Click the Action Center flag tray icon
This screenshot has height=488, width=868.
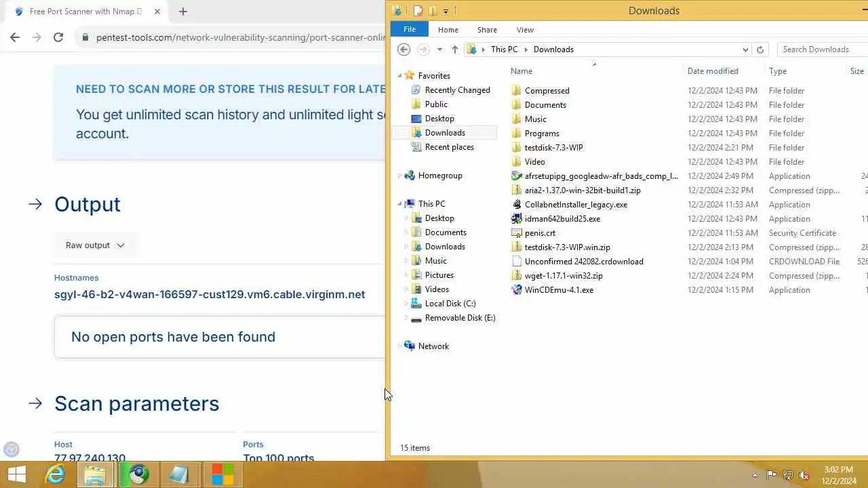pyautogui.click(x=771, y=475)
